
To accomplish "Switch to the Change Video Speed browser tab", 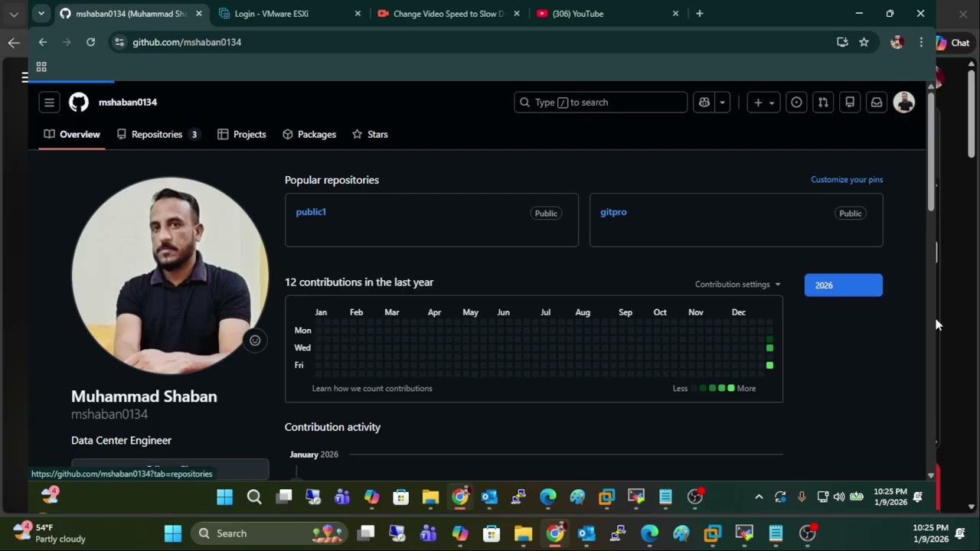I will 448,14.
